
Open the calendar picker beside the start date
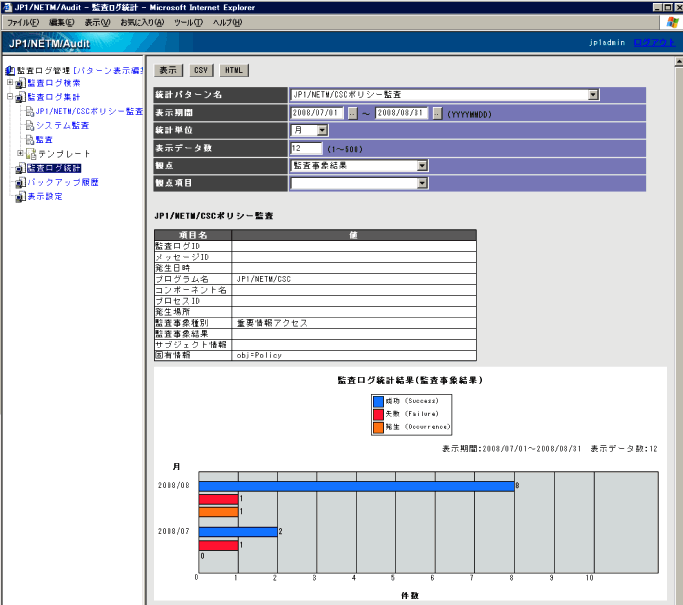(352, 113)
